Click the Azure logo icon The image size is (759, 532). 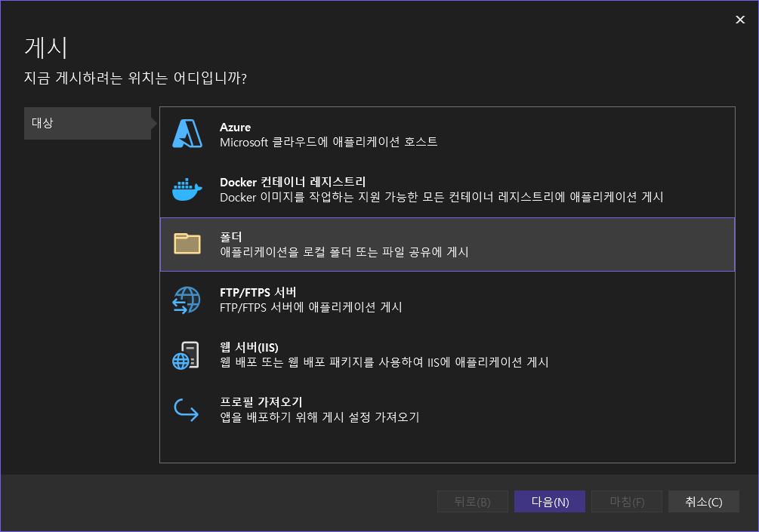[186, 134]
